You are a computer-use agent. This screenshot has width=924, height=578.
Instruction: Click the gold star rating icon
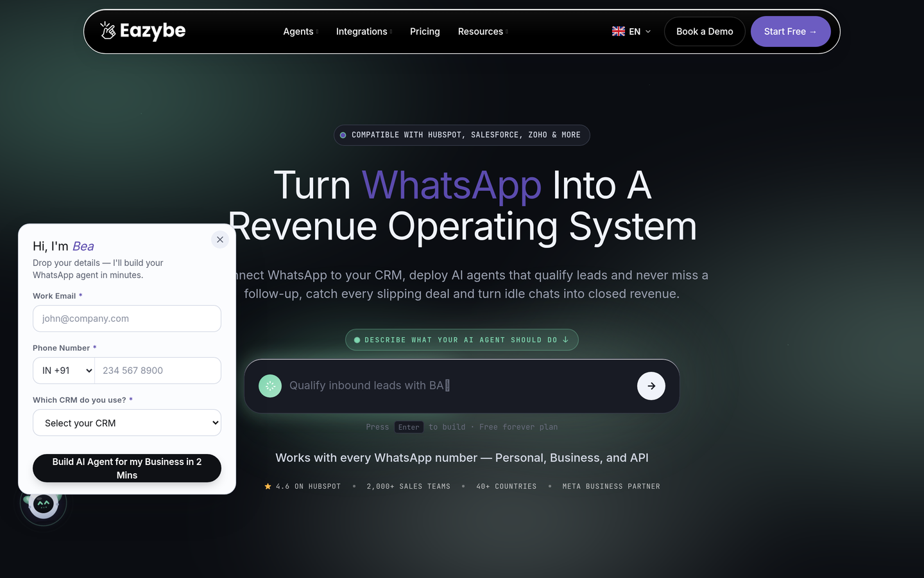[268, 486]
